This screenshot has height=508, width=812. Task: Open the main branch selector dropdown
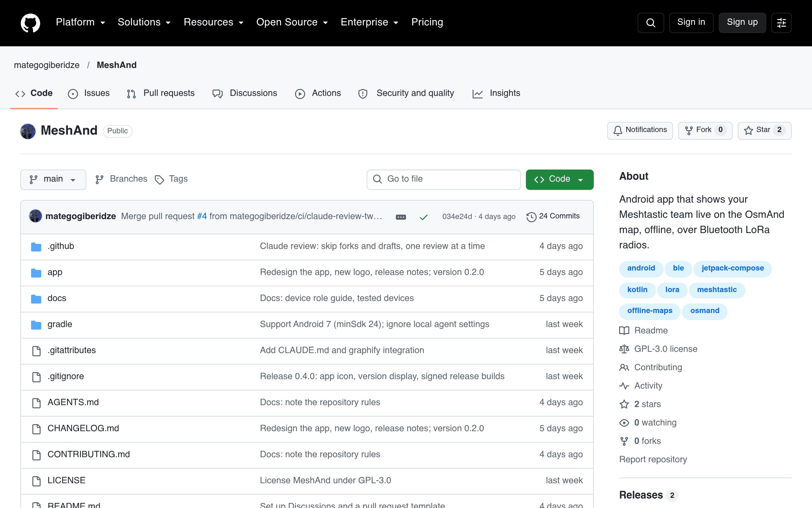(53, 179)
